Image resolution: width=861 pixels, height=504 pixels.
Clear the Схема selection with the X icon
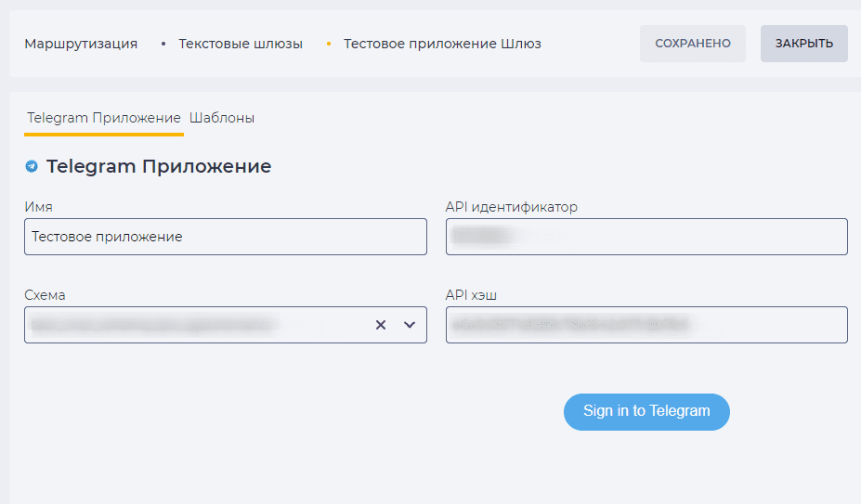pyautogui.click(x=381, y=325)
